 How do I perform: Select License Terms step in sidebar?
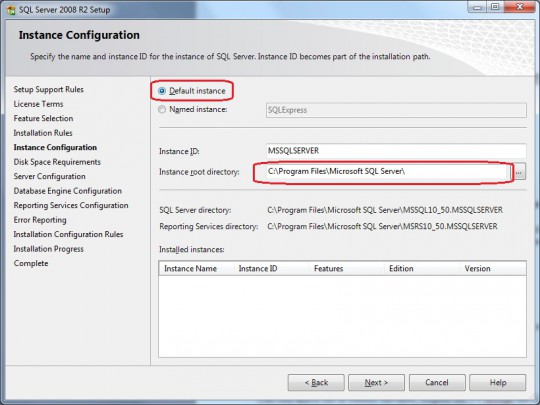39,104
